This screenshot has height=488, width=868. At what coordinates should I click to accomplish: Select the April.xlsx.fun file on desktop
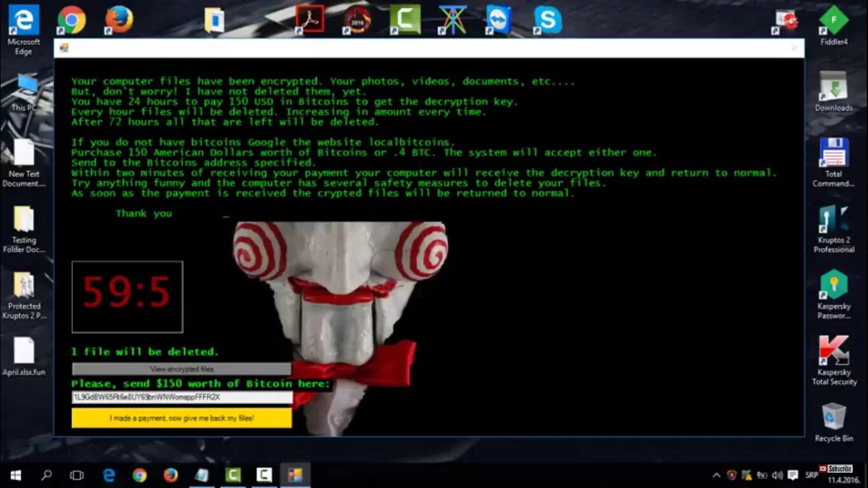24,356
